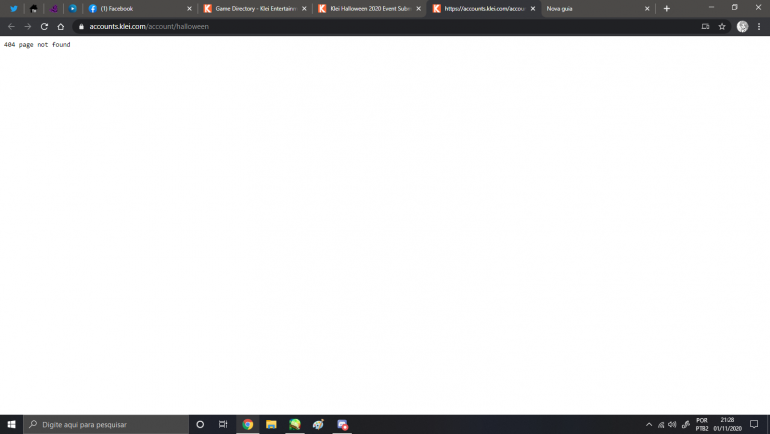
Task: Switch to the Nova guia tab
Action: point(598,8)
